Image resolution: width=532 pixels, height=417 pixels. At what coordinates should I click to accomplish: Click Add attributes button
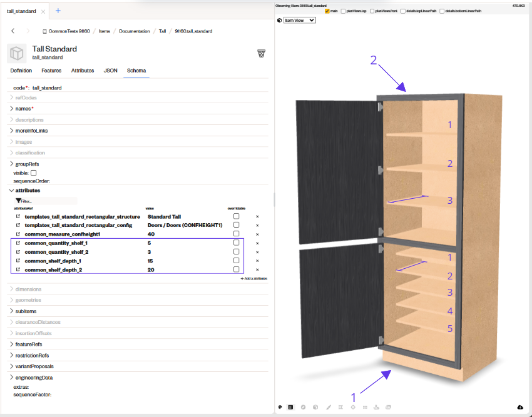tap(254, 278)
